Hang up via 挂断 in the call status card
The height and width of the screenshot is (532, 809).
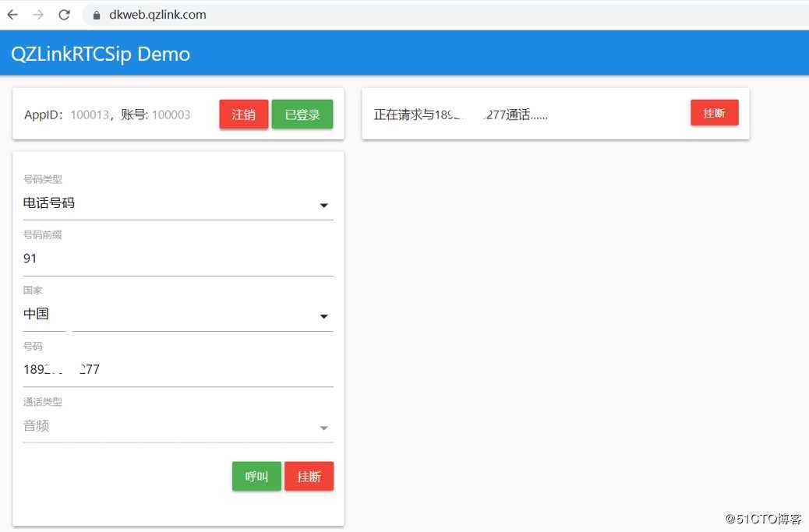pyautogui.click(x=715, y=112)
